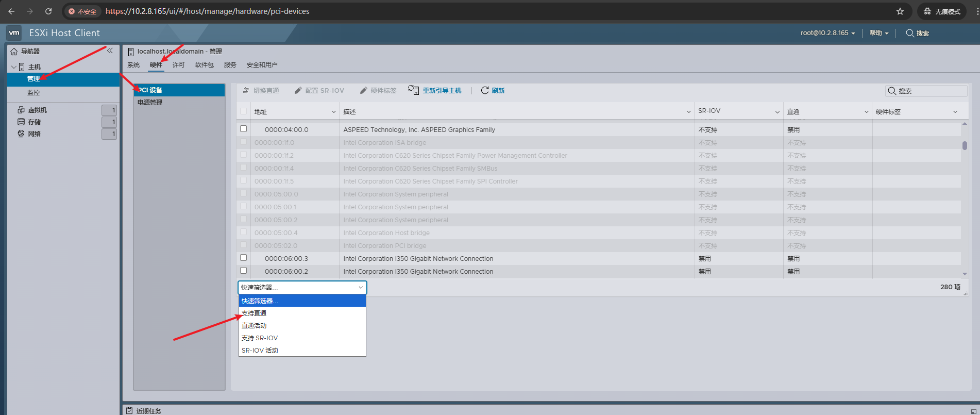Viewport: 980px width, 415px height.
Task: Click the toggle passthrough icon (切换直通)
Action: [246, 90]
